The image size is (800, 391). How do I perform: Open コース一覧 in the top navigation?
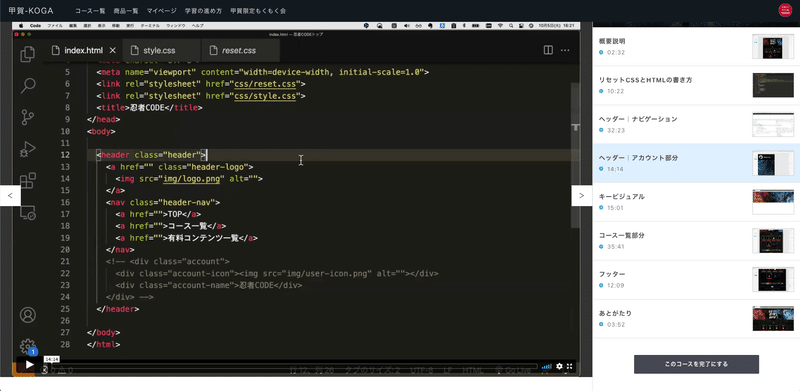tap(90, 11)
